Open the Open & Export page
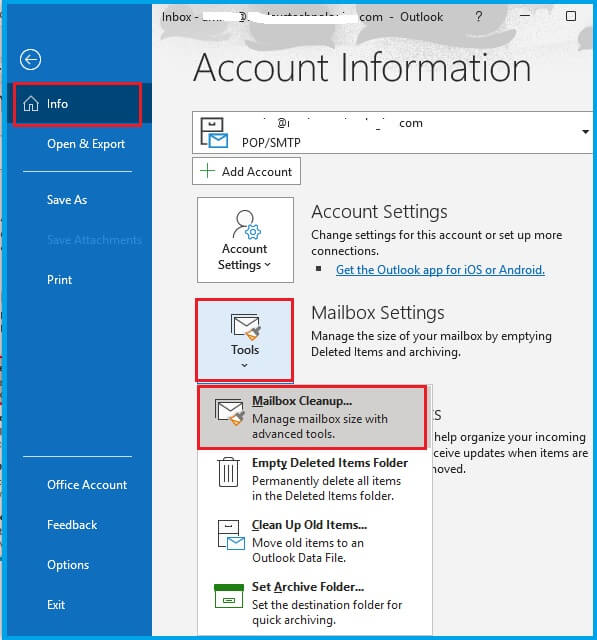Image resolution: width=597 pixels, height=640 pixels. 86,144
